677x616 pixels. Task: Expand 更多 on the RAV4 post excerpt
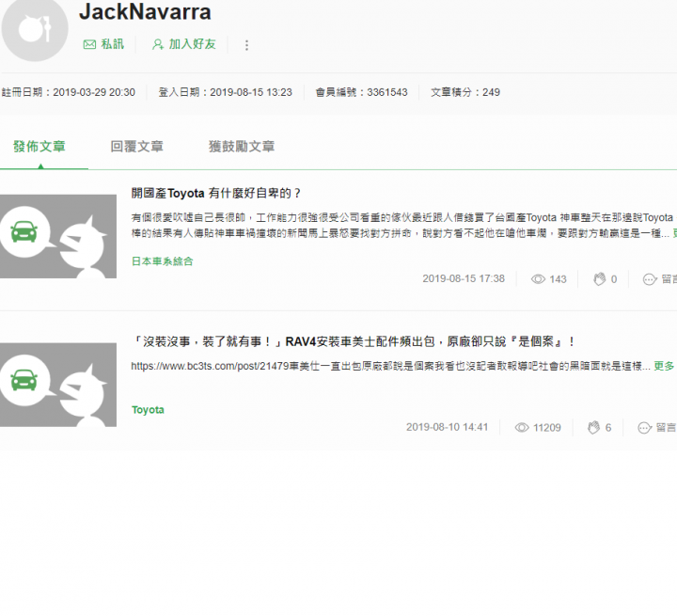coord(664,367)
